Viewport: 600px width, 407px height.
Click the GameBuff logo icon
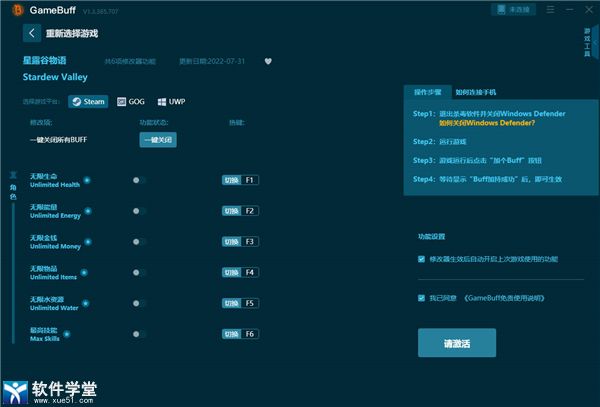point(18,10)
